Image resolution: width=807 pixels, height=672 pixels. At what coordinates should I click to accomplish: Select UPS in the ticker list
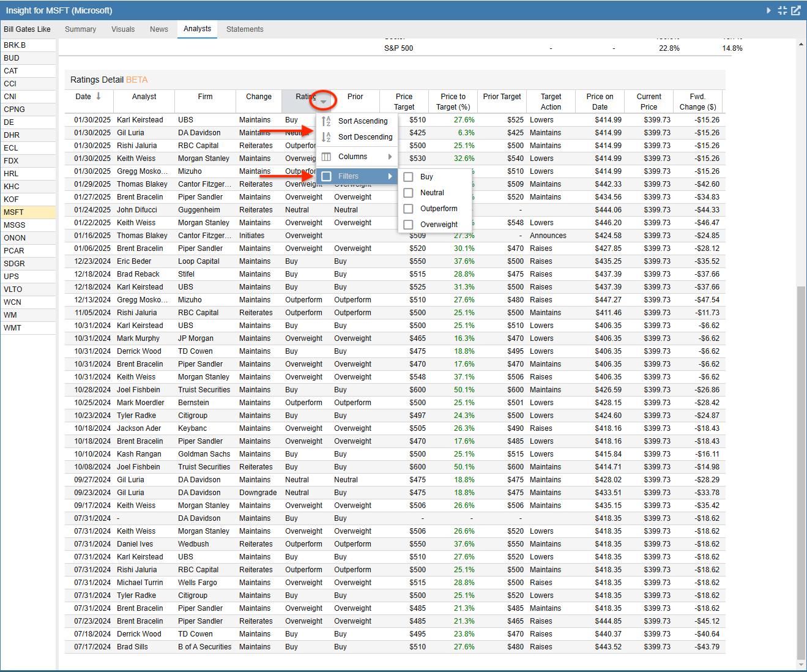tap(28, 277)
